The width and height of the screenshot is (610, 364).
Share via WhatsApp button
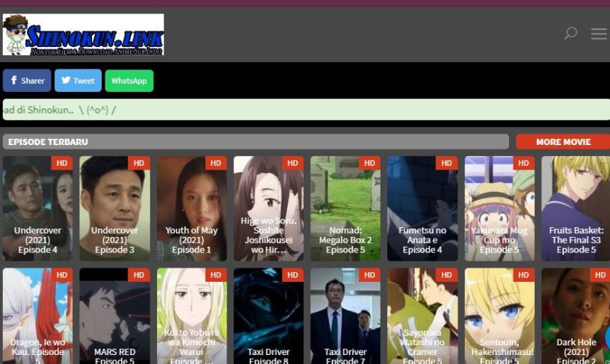[129, 81]
